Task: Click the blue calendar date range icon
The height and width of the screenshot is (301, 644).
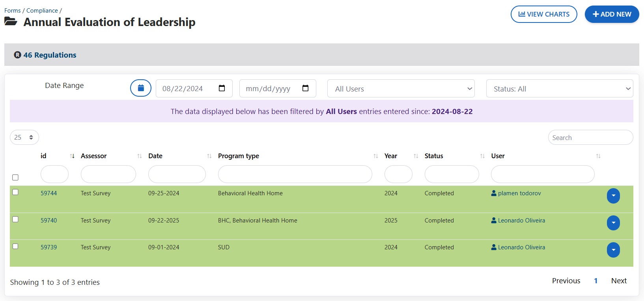Action: pyautogui.click(x=141, y=88)
